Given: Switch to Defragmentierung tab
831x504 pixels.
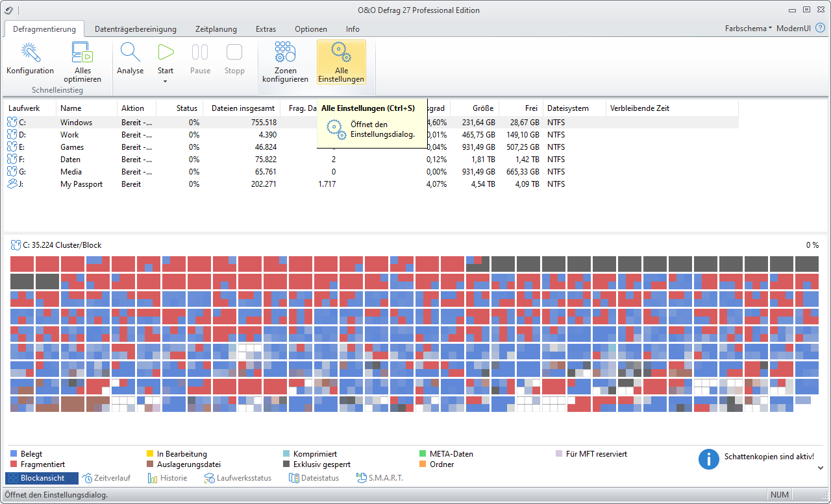Looking at the screenshot, I should click(x=44, y=29).
